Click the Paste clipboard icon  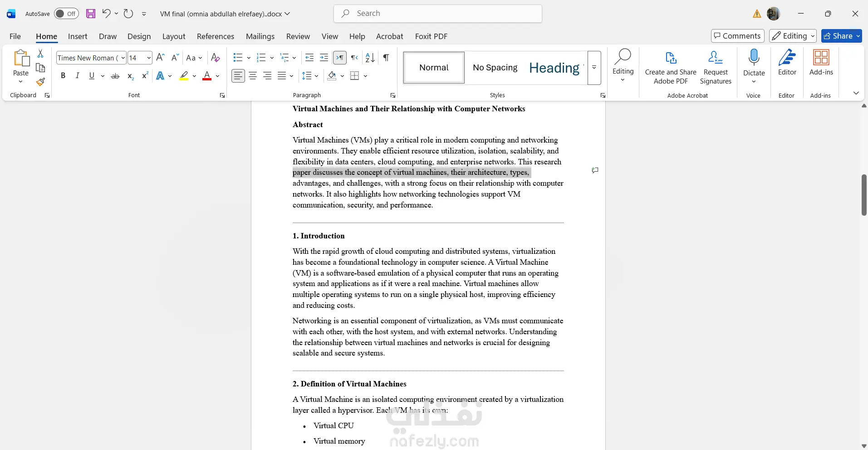pyautogui.click(x=21, y=58)
